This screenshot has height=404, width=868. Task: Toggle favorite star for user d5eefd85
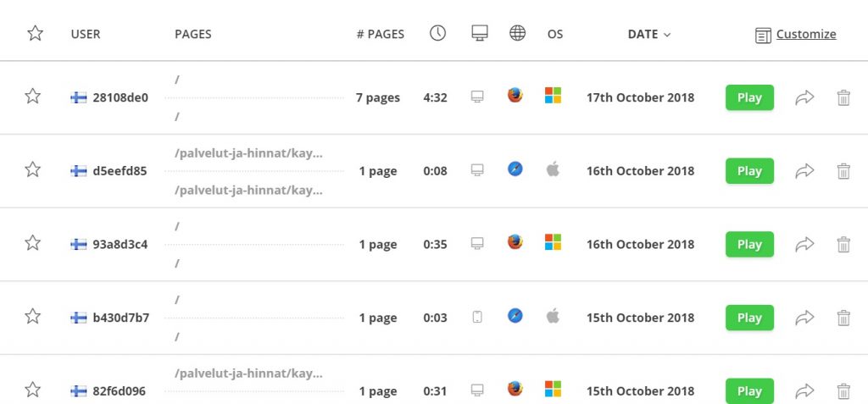click(33, 170)
